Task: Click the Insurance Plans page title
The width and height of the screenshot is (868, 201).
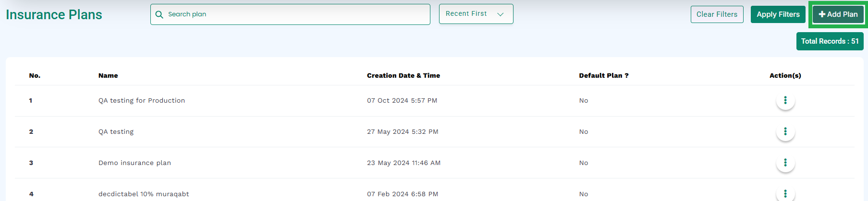Action: [x=54, y=14]
